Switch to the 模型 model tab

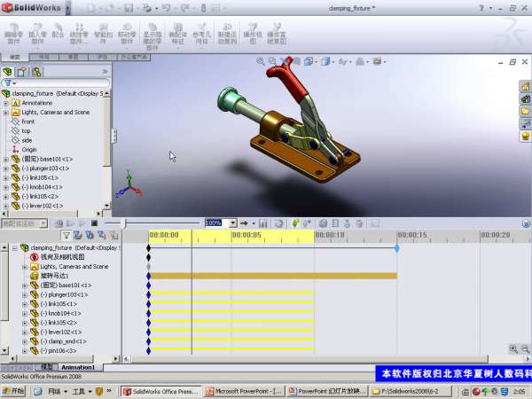47,367
